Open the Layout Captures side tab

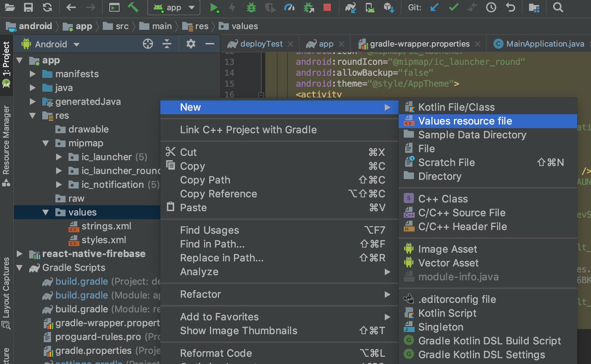pos(7,293)
